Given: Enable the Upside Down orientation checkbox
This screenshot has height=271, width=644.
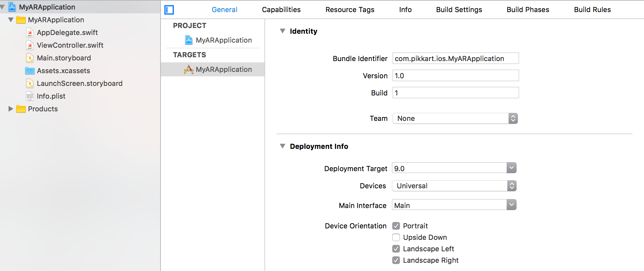Looking at the screenshot, I should click(396, 237).
